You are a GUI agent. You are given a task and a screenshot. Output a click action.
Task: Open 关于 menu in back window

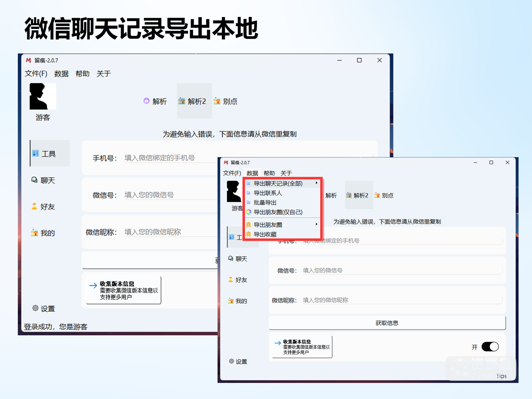click(x=104, y=74)
